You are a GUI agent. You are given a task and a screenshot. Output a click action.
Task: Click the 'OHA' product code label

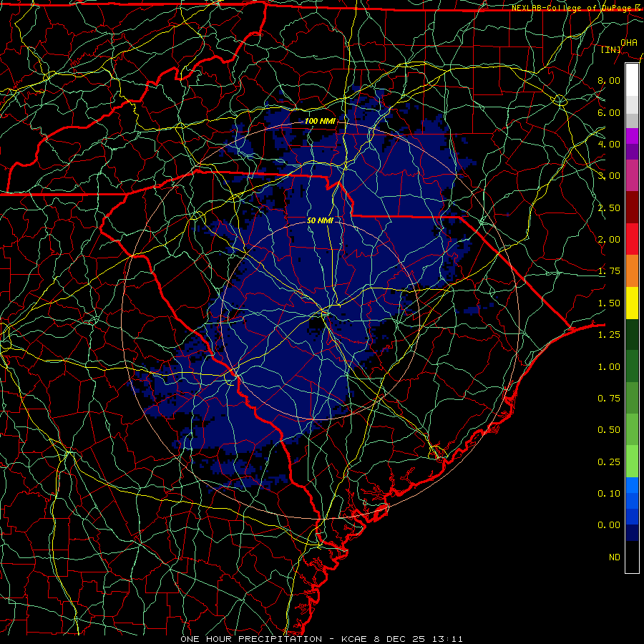[629, 42]
